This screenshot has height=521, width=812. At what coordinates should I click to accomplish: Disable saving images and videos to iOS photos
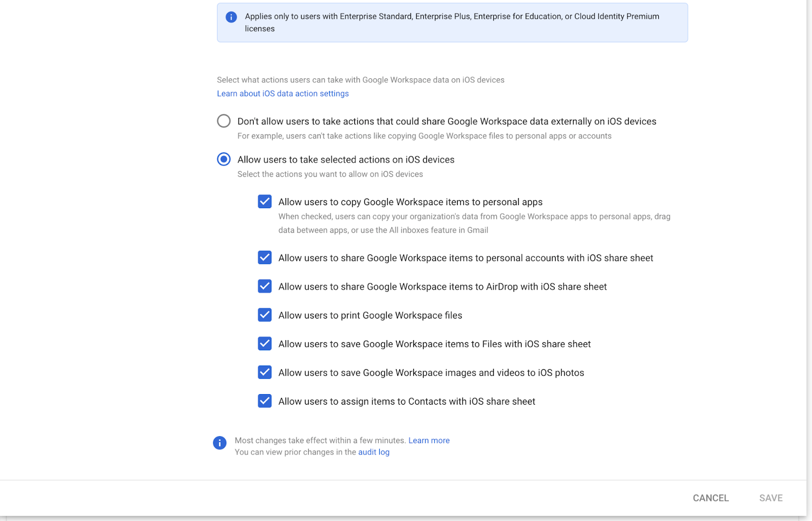click(x=264, y=372)
